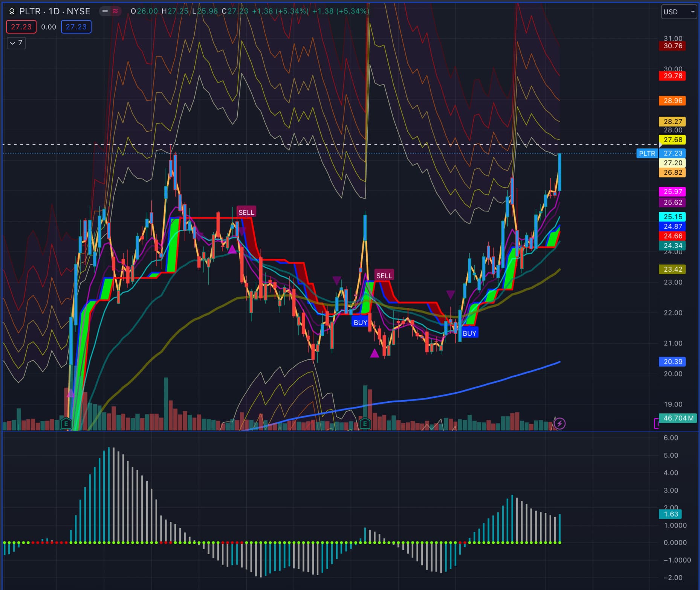
Task: Click the dark purple down triangle above the first BUY label
Action: coord(337,280)
